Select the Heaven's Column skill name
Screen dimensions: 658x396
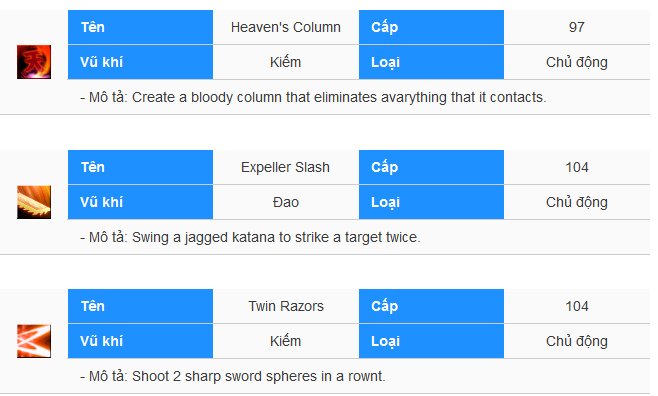click(x=286, y=27)
